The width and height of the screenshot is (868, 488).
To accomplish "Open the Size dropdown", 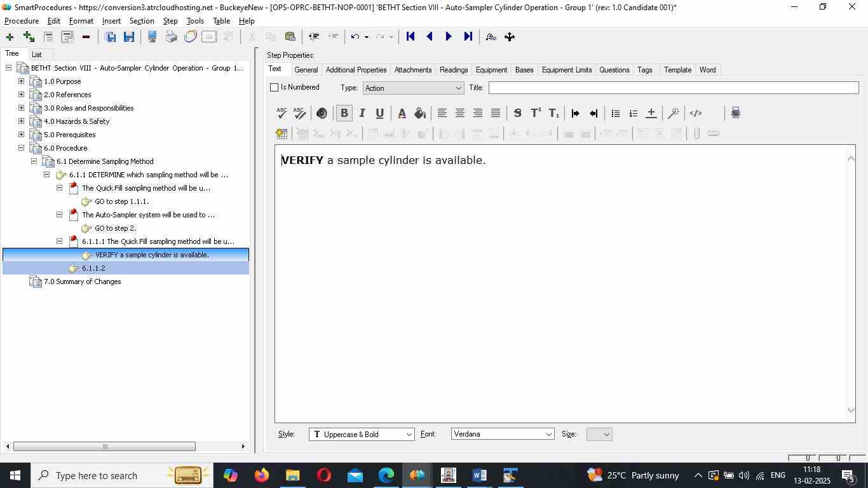I will click(599, 435).
